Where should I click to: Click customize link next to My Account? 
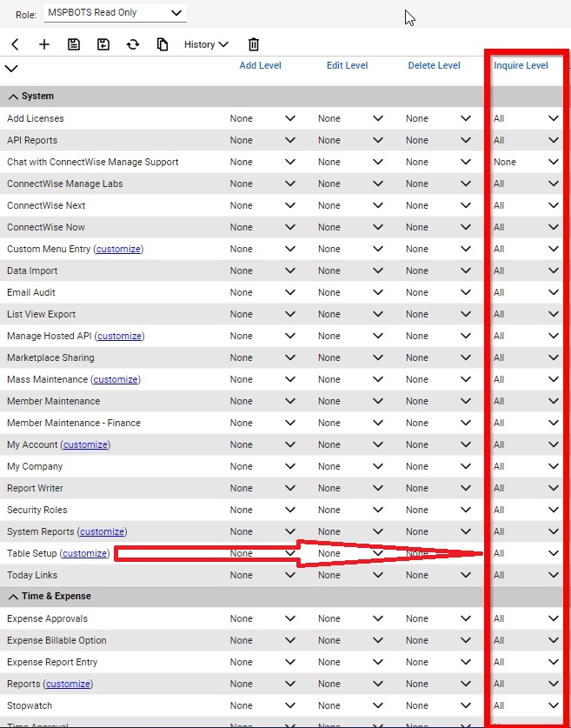85,444
